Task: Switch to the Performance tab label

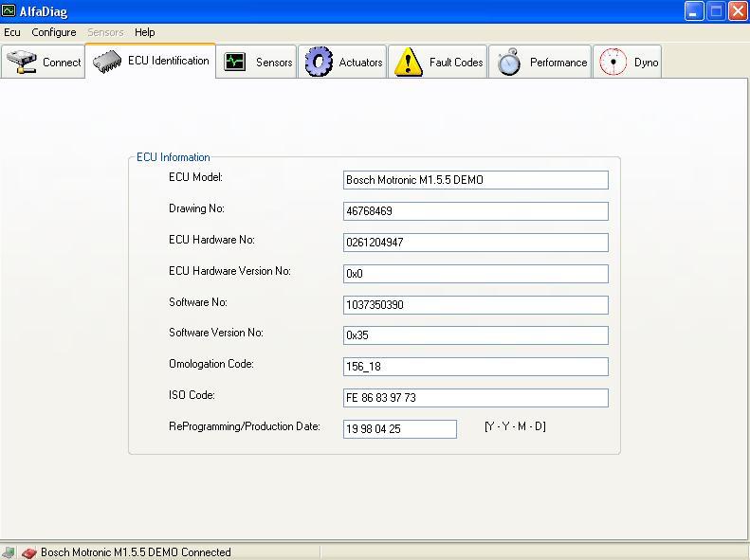Action: pos(558,63)
